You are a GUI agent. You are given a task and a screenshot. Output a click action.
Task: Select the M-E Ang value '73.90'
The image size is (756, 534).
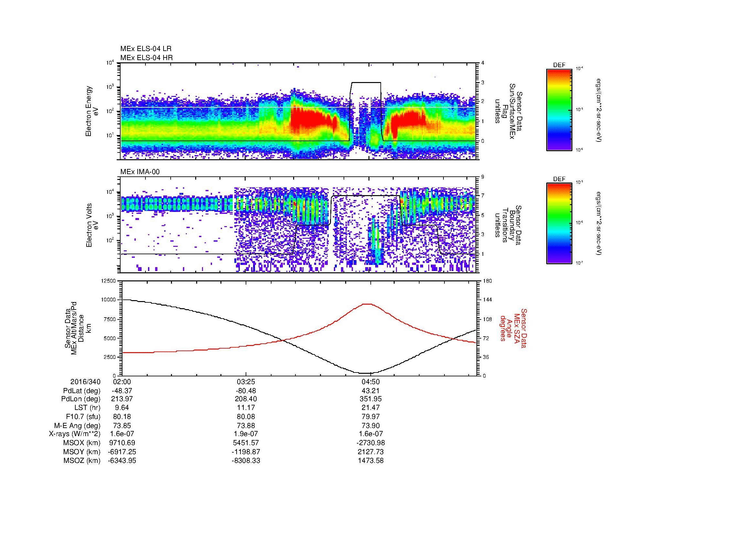pos(370,426)
